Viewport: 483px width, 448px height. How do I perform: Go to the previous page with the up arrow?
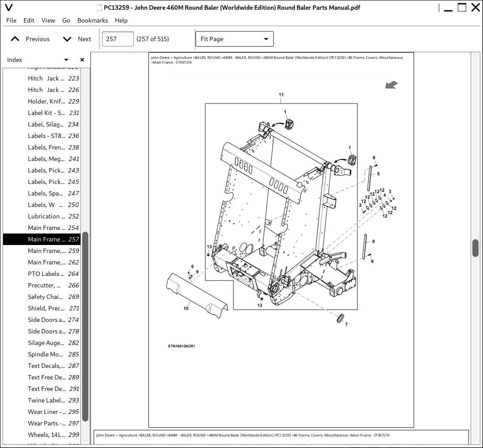15,39
